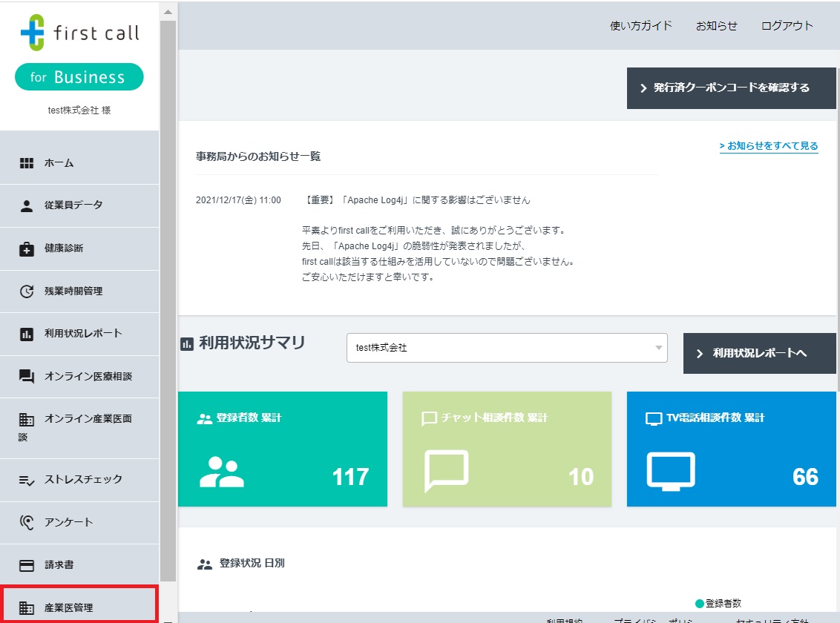Click ログアウト in the header

(x=787, y=25)
